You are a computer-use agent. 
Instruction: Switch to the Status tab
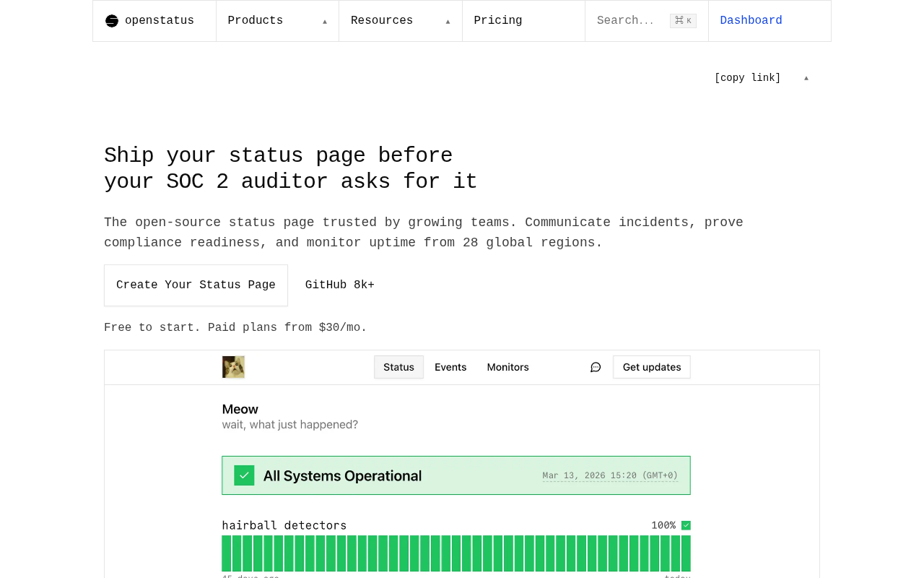[x=398, y=367]
